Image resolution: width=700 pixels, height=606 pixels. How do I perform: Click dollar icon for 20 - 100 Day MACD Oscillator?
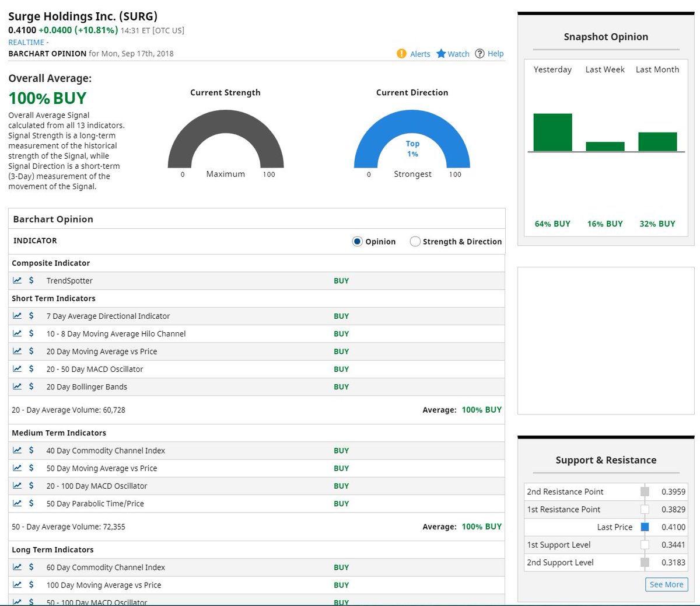[x=32, y=485]
